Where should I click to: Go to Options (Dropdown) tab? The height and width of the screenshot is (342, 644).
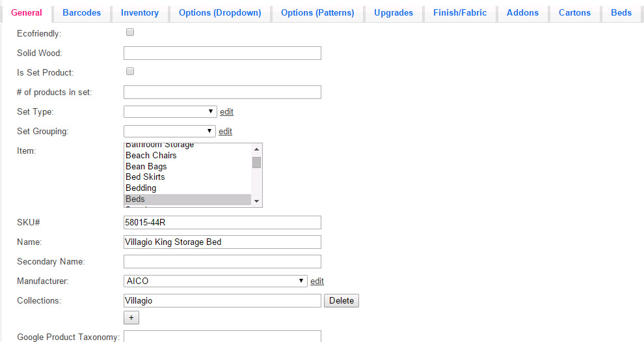[x=220, y=13]
